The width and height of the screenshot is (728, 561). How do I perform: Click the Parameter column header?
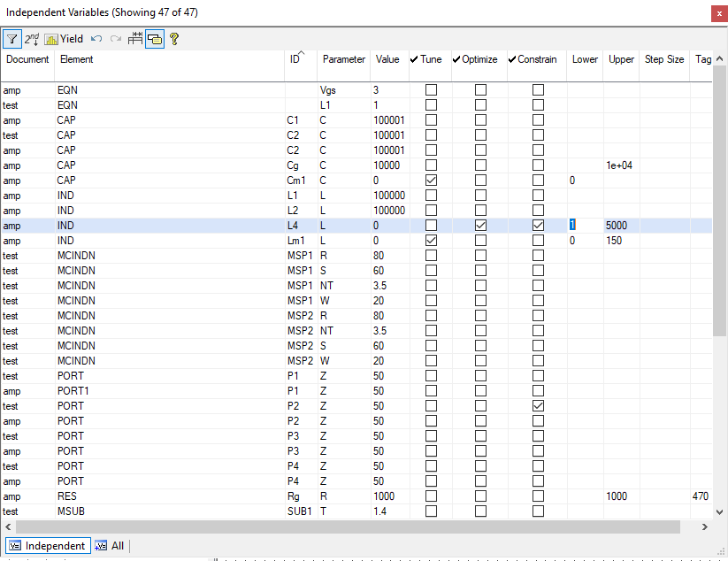pyautogui.click(x=343, y=59)
